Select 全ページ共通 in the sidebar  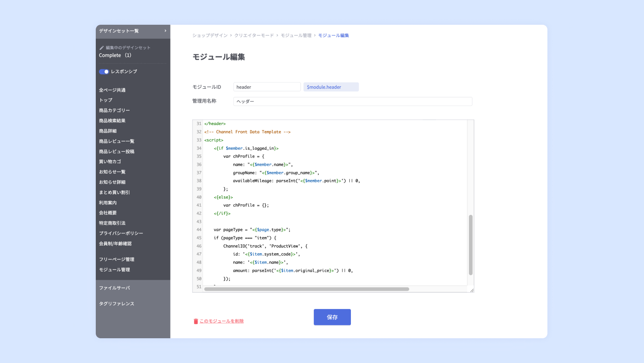112,90
